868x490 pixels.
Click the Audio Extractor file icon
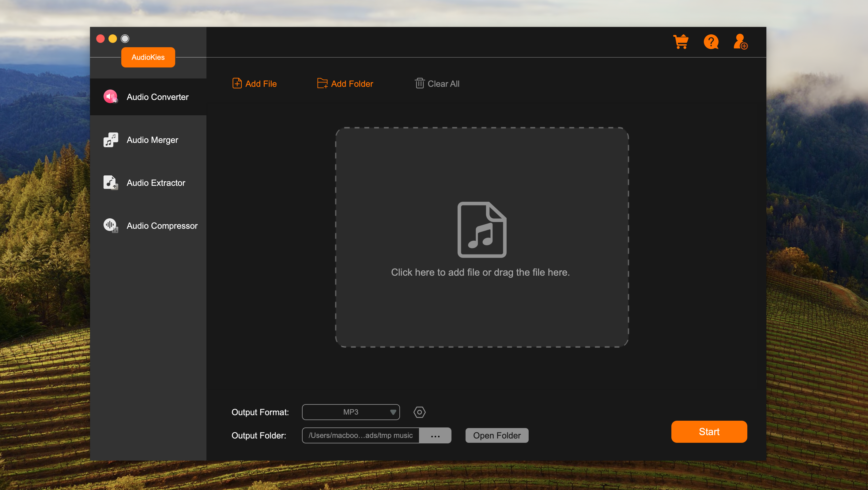[x=110, y=182]
